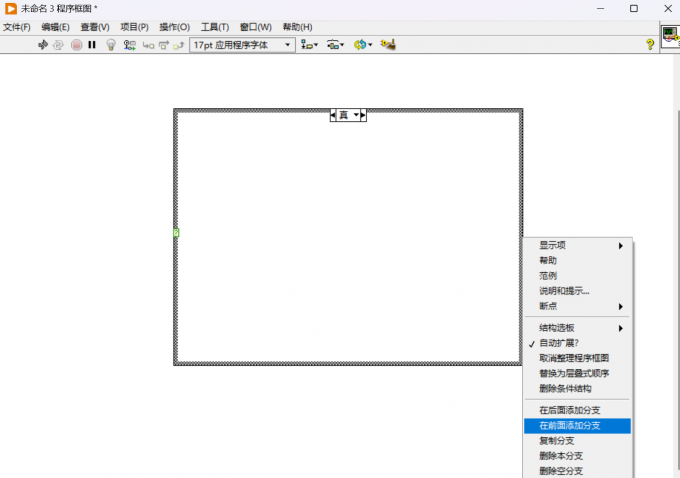Click the Abort Execution red button
Image resolution: width=680 pixels, height=478 pixels.
(x=76, y=45)
